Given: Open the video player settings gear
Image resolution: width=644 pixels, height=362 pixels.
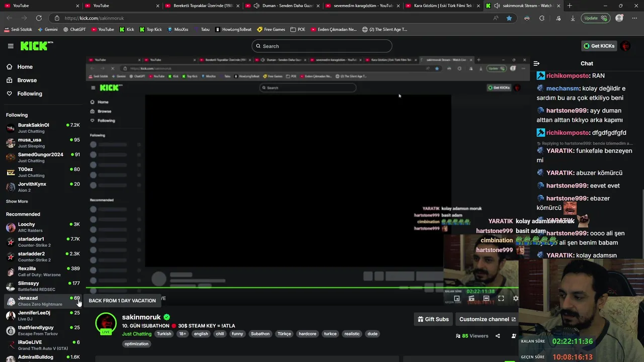Looking at the screenshot, I should [x=516, y=298].
